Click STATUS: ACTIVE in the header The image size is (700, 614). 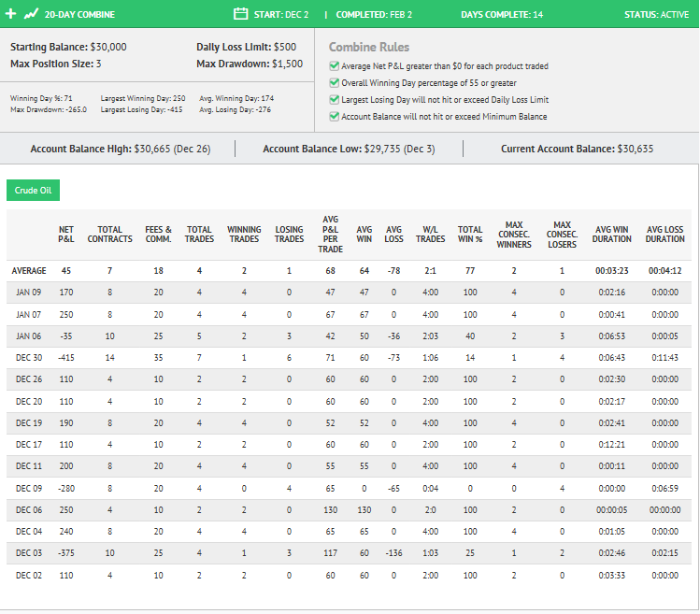[656, 14]
